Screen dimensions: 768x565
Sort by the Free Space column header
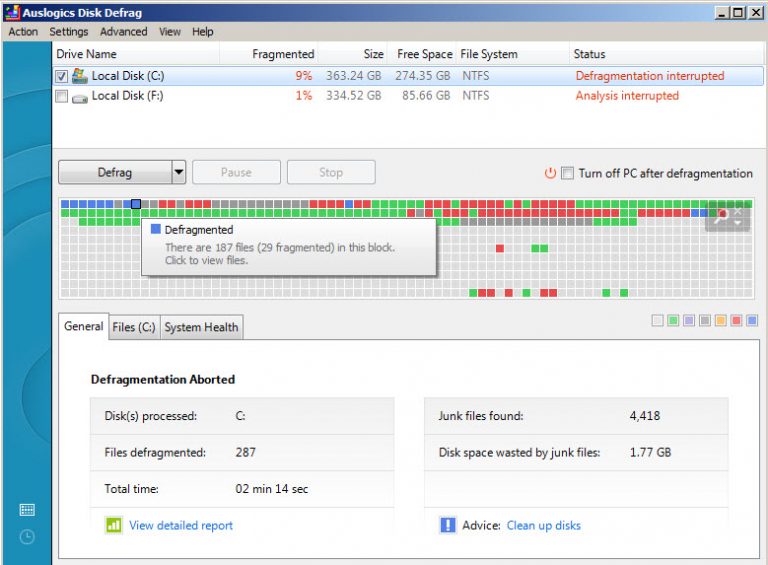tap(422, 54)
